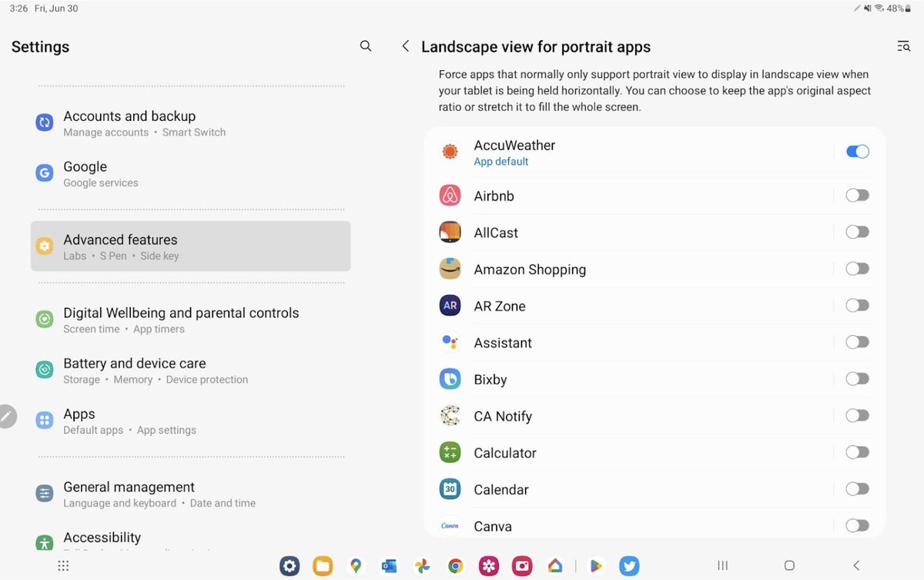Select the Bixby app icon
Screen dimensions: 924x580
[x=450, y=378]
